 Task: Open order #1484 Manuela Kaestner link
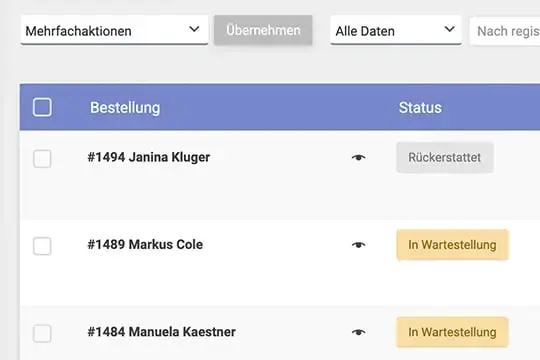162,332
